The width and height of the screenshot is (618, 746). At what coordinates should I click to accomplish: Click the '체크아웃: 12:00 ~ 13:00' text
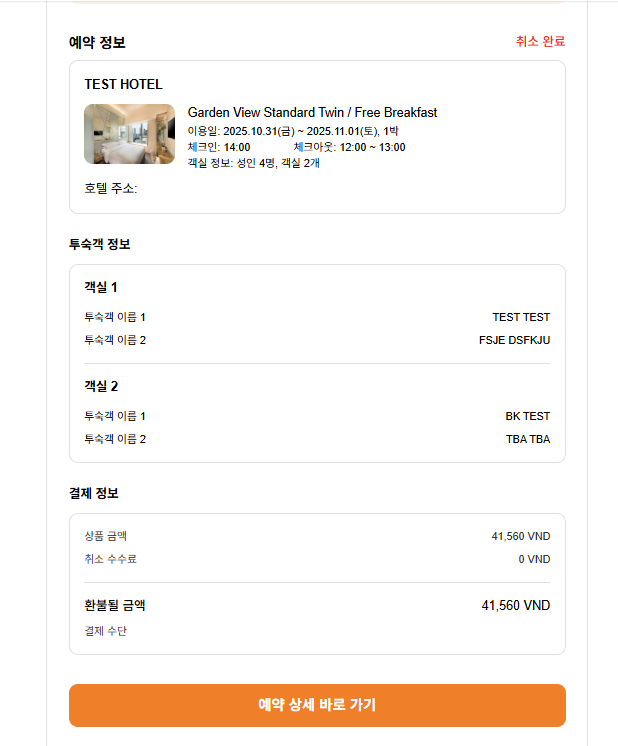(349, 147)
